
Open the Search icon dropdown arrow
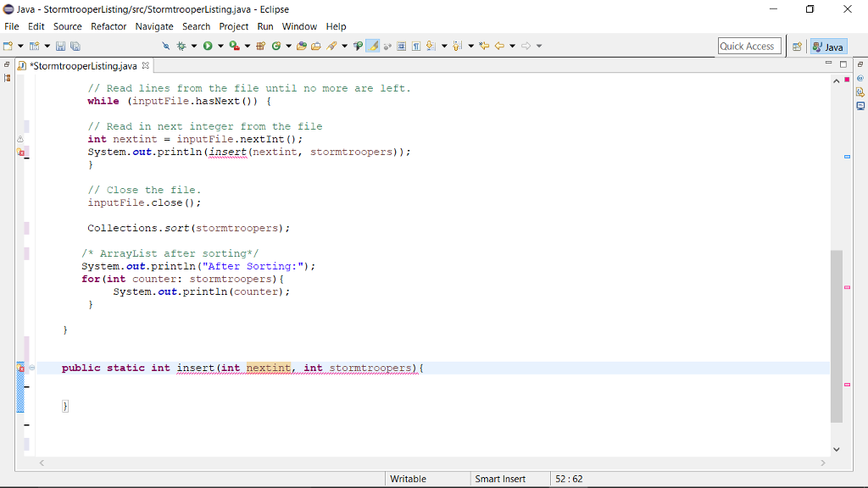coord(344,46)
